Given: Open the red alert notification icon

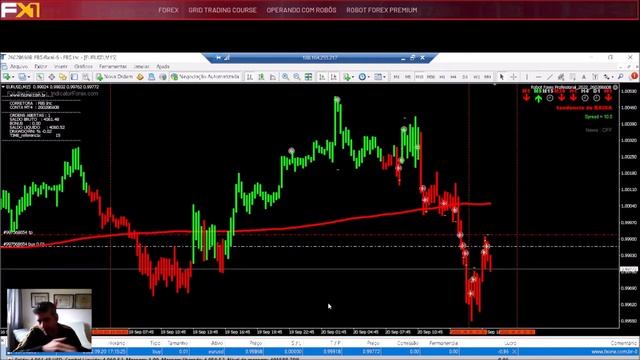Looking at the screenshot, I should (634, 76).
